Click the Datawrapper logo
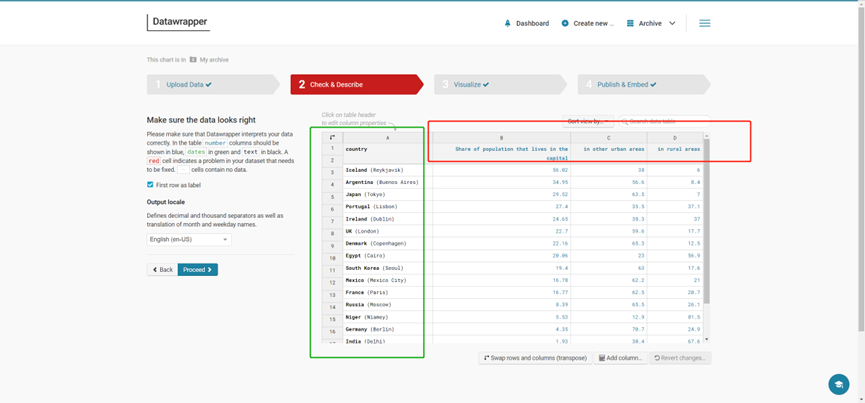865x403 pixels. click(178, 22)
